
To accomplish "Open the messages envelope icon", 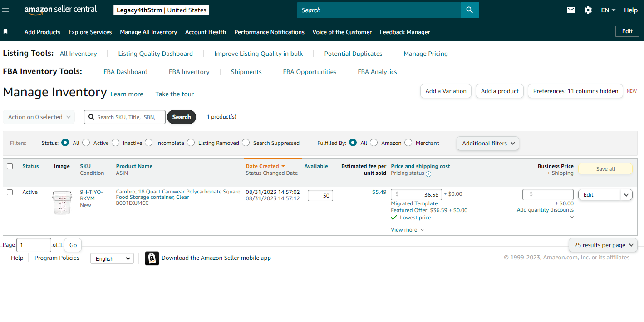I will coord(571,10).
